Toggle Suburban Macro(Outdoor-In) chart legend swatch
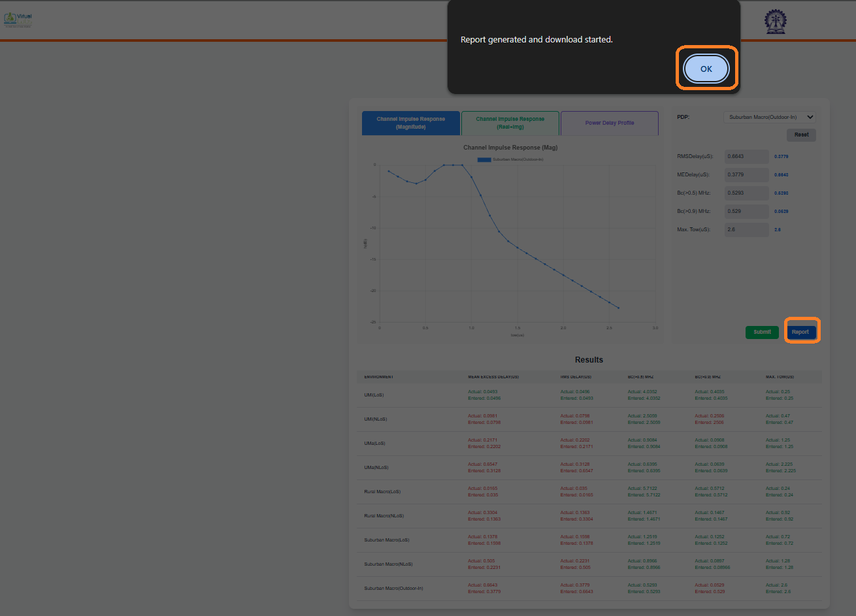The height and width of the screenshot is (616, 856). click(x=484, y=159)
